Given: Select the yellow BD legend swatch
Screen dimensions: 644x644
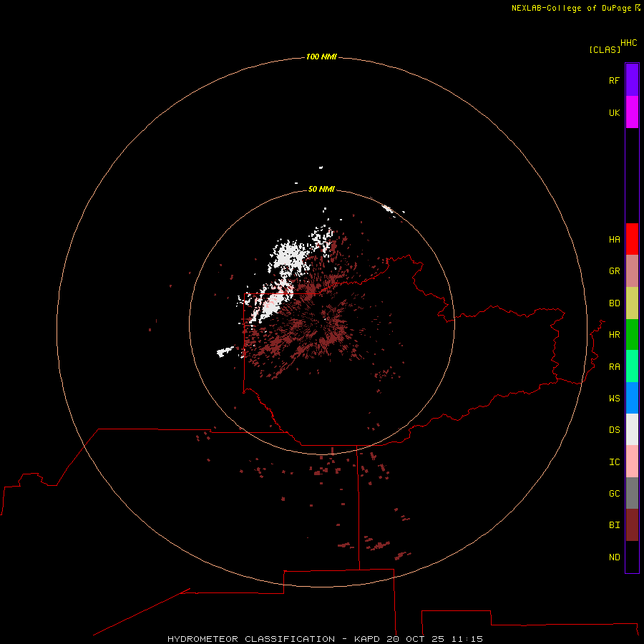Looking at the screenshot, I should pos(632,303).
